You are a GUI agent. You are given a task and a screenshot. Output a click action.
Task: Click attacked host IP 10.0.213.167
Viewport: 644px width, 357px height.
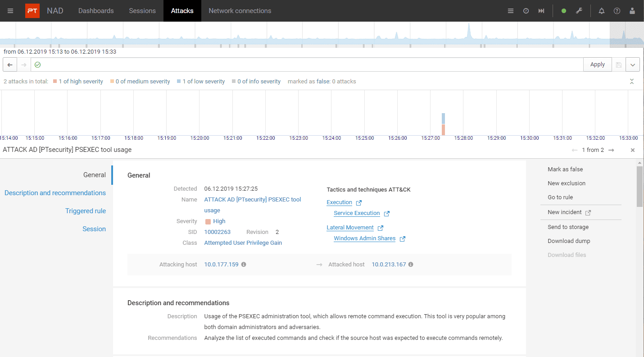389,265
